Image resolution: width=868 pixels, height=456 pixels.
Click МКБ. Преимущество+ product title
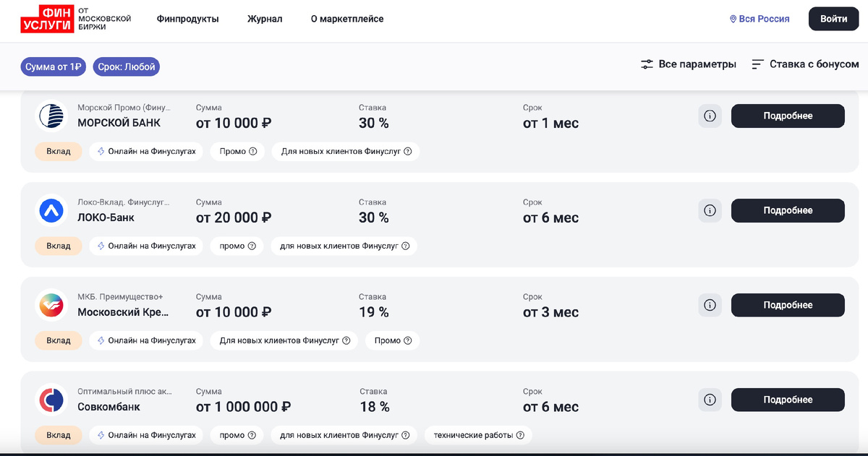click(120, 297)
